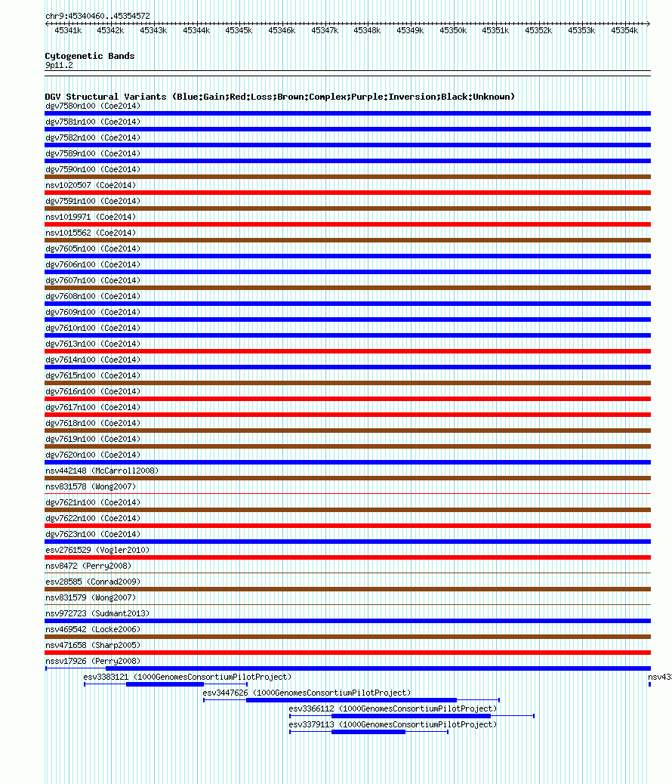
Task: Select the brown bar under nsv469542
Action: click(347, 637)
